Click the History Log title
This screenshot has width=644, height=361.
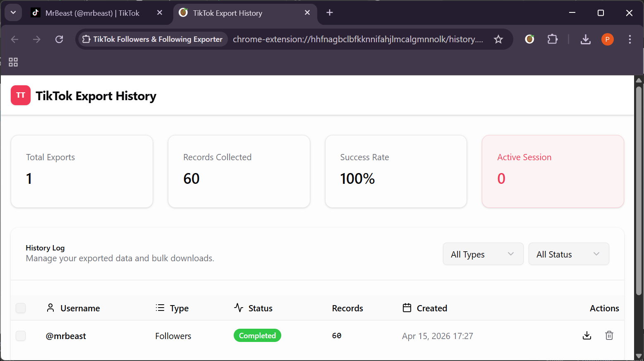click(x=45, y=248)
